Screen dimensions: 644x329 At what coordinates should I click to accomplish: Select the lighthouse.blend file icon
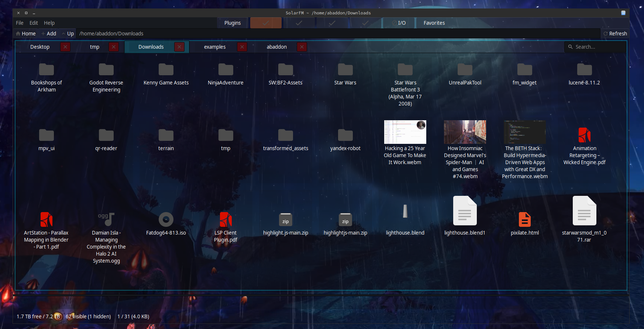tap(405, 212)
